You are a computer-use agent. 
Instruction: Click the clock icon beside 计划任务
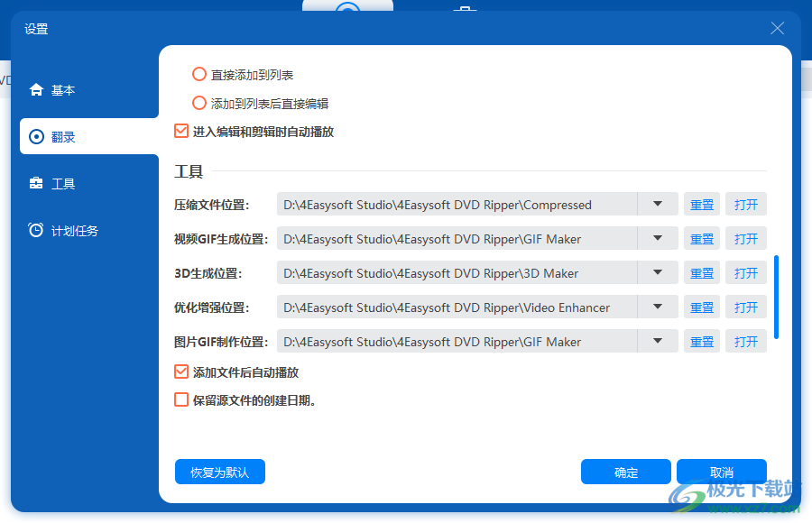pyautogui.click(x=36, y=230)
